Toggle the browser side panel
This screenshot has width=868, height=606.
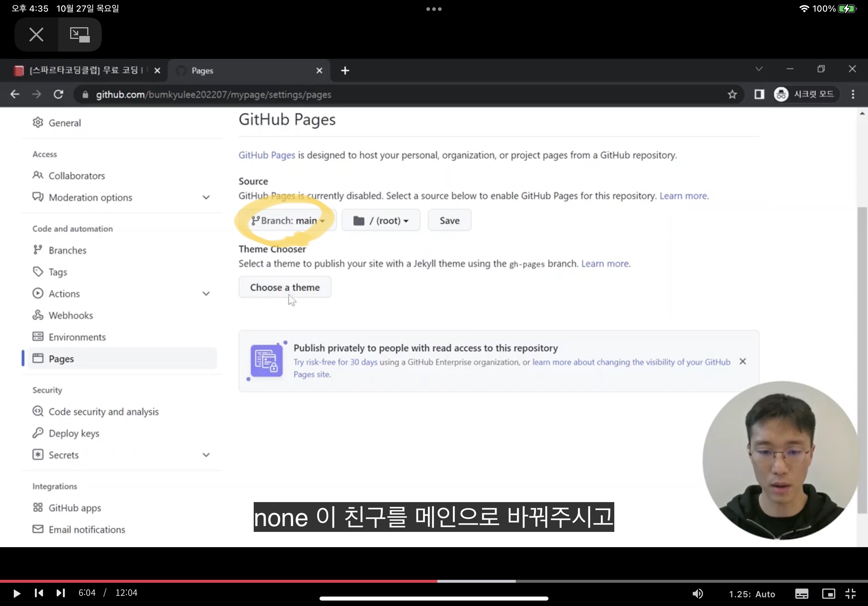[x=759, y=94]
